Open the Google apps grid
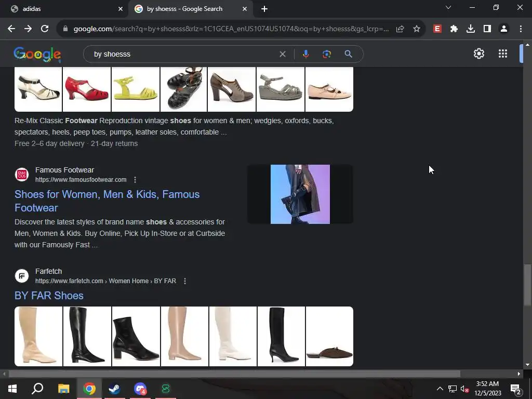The width and height of the screenshot is (532, 399). click(503, 54)
